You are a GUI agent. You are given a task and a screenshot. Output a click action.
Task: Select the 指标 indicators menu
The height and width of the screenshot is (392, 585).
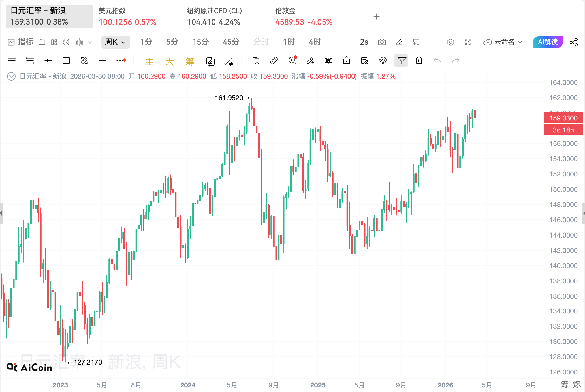coord(23,42)
